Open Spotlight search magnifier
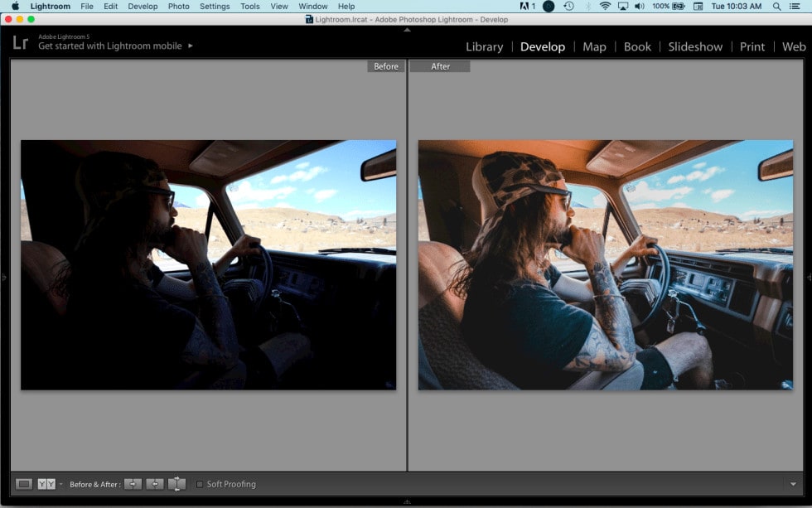812x508 pixels. click(x=777, y=6)
